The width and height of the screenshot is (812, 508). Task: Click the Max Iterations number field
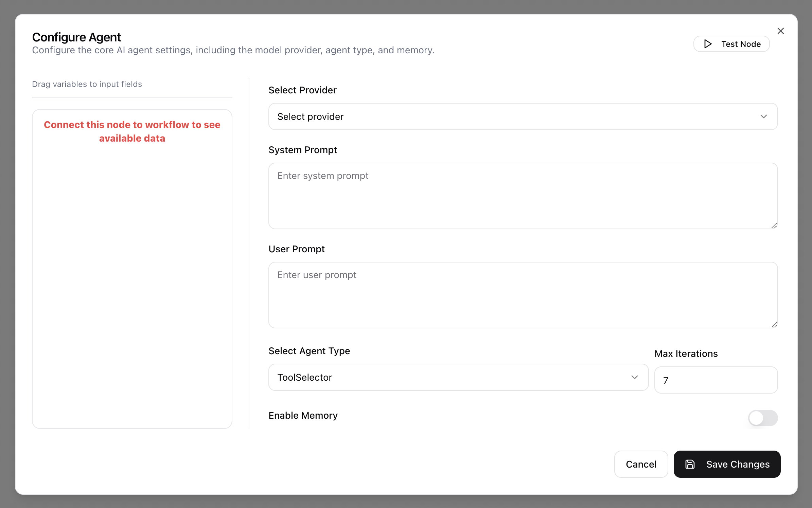(x=716, y=380)
